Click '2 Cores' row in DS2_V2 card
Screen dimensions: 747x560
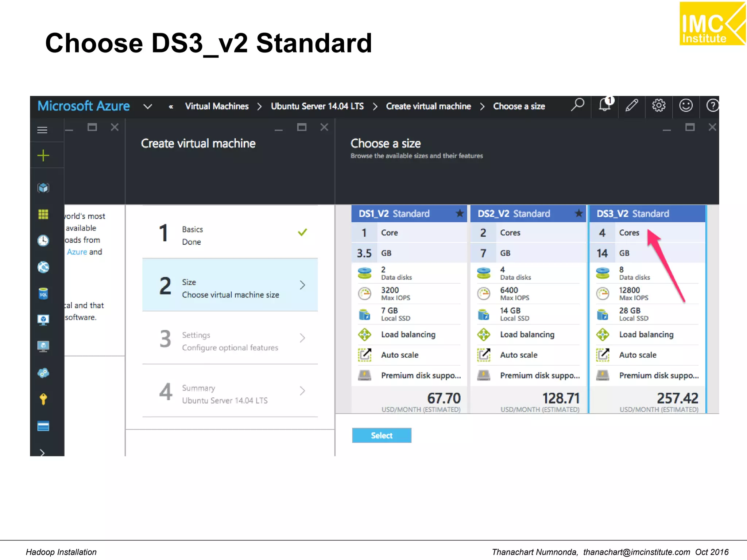tap(528, 233)
